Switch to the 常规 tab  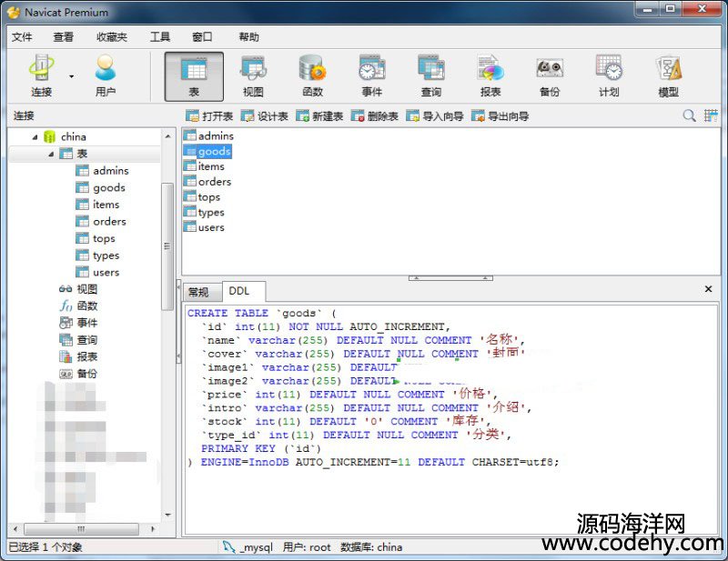(198, 292)
